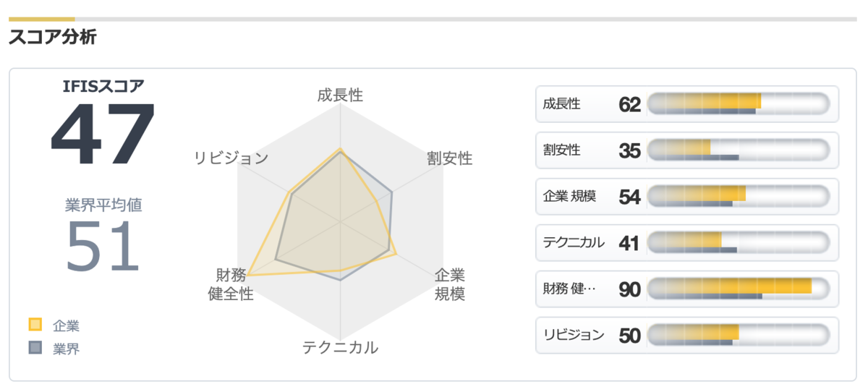Click the リビジョン label on radar chart
This screenshot has height=392, width=868.
(x=231, y=158)
